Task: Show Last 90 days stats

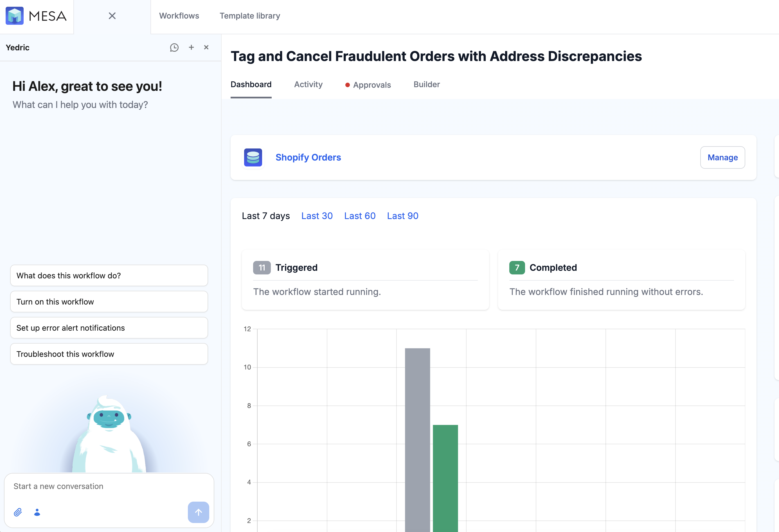Action: tap(402, 216)
